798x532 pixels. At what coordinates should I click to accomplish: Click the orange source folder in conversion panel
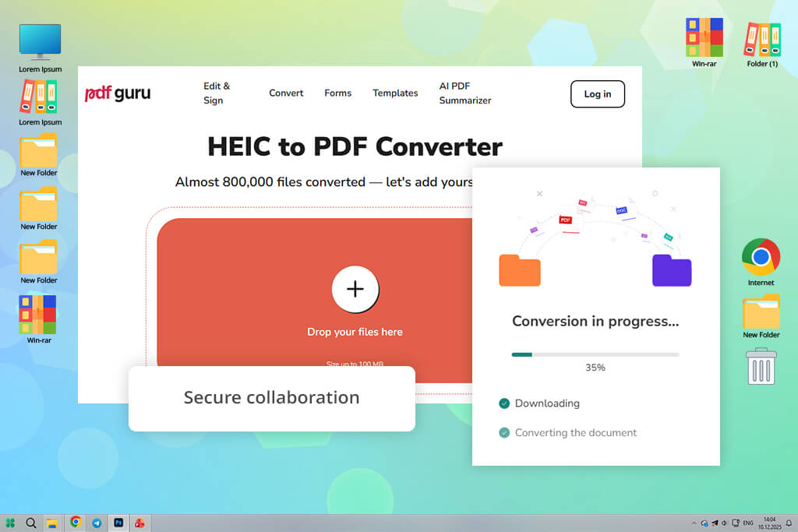(x=520, y=270)
